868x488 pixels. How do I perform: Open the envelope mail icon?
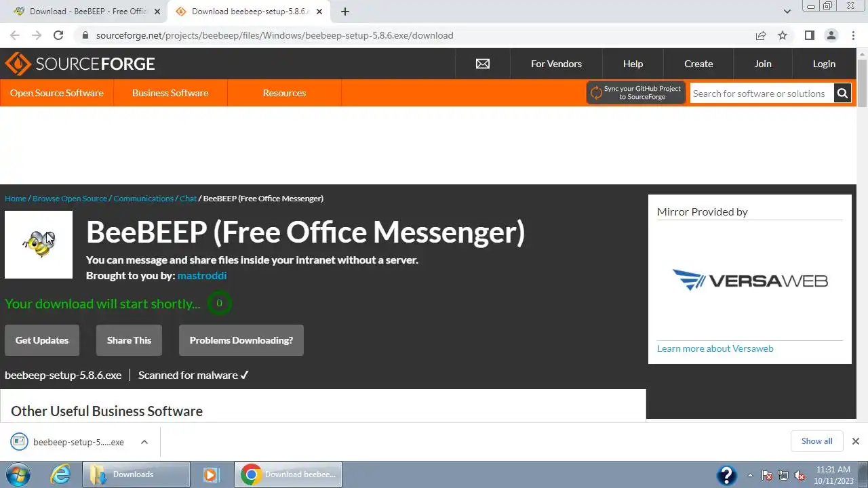[483, 64]
